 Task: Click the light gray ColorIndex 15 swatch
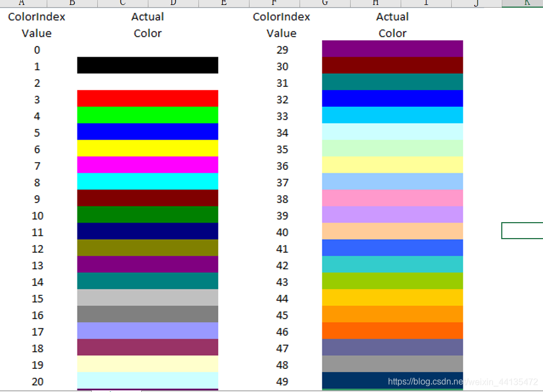(147, 297)
